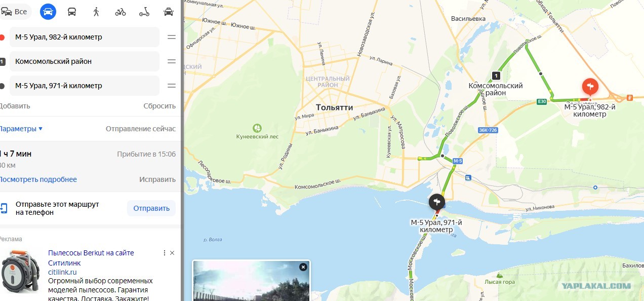Open ad options three-dot menu
Viewport: 644px width, 301px height.
pyautogui.click(x=164, y=253)
